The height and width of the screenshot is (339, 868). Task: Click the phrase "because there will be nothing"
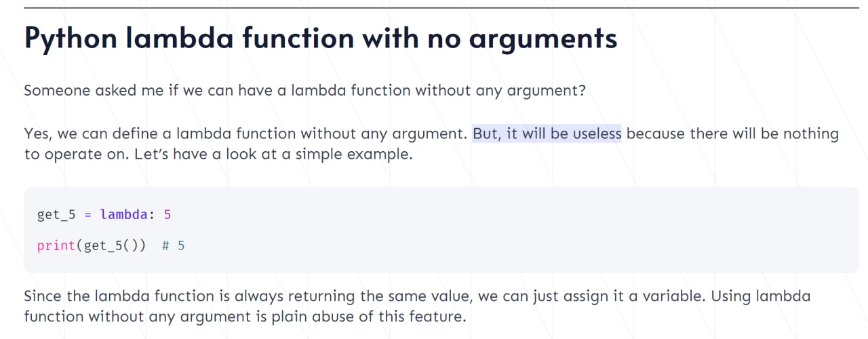tap(732, 134)
